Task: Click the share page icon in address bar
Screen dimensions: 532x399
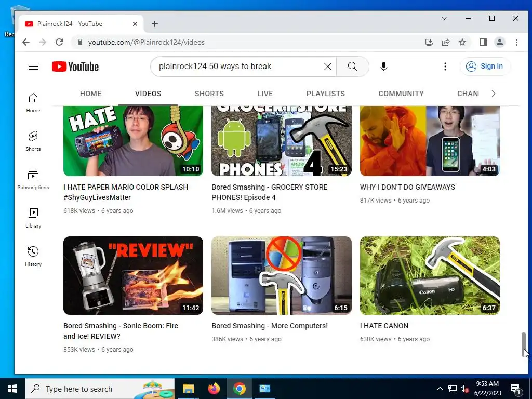Action: click(445, 42)
